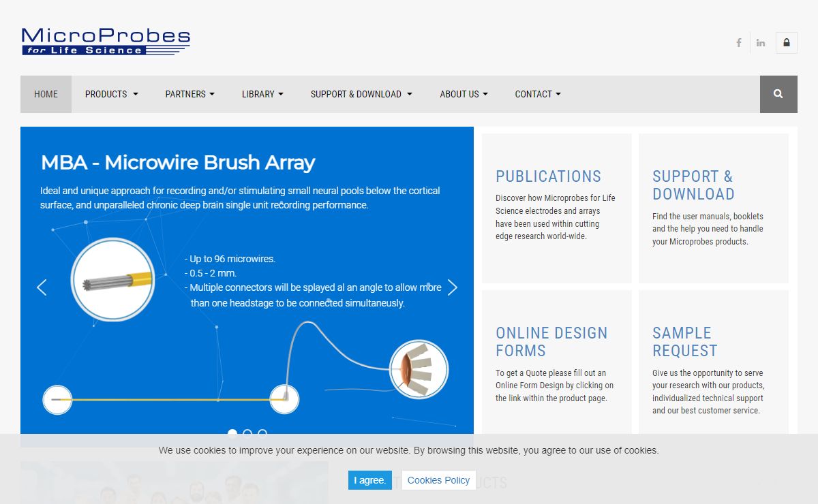Click the MBA - Microwire Brush Array title
Screen dimensions: 818x504
[x=178, y=163]
